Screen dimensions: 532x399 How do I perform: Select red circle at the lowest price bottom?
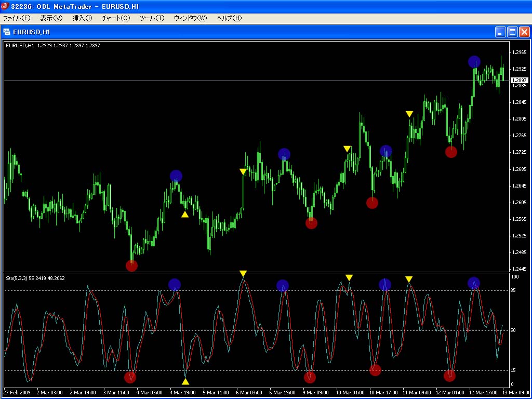(132, 265)
